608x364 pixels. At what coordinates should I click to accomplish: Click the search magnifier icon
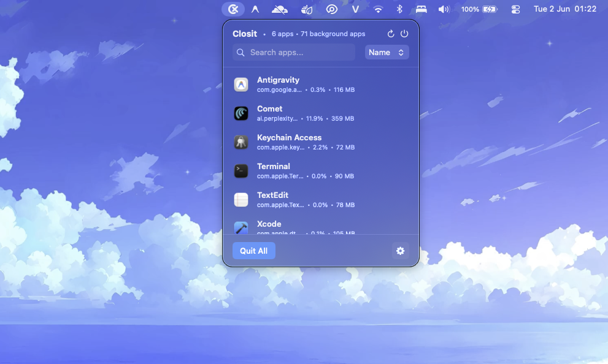click(x=241, y=52)
